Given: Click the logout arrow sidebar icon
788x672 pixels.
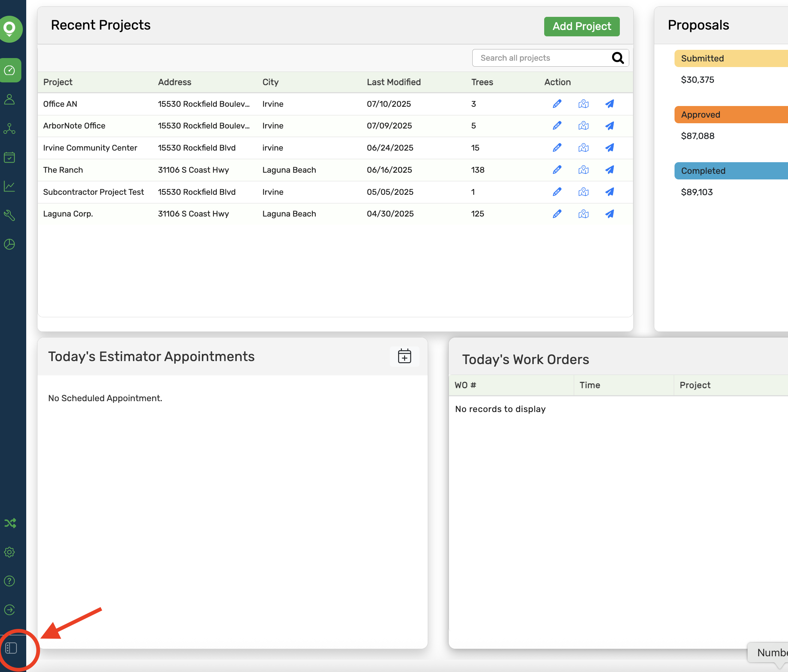Looking at the screenshot, I should click(9, 610).
